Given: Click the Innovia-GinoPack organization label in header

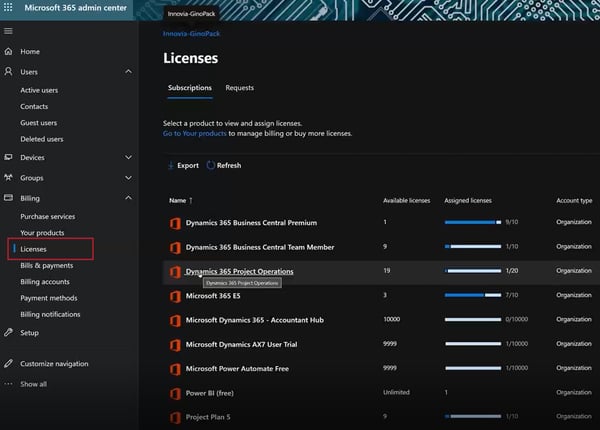Looking at the screenshot, I should [x=191, y=14].
